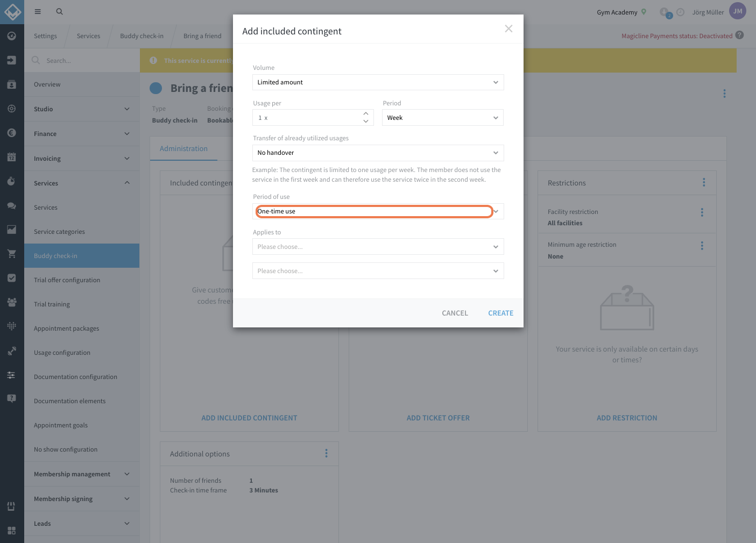Open the calendar icon in sidebar
Image resolution: width=756 pixels, height=543 pixels.
(12, 157)
